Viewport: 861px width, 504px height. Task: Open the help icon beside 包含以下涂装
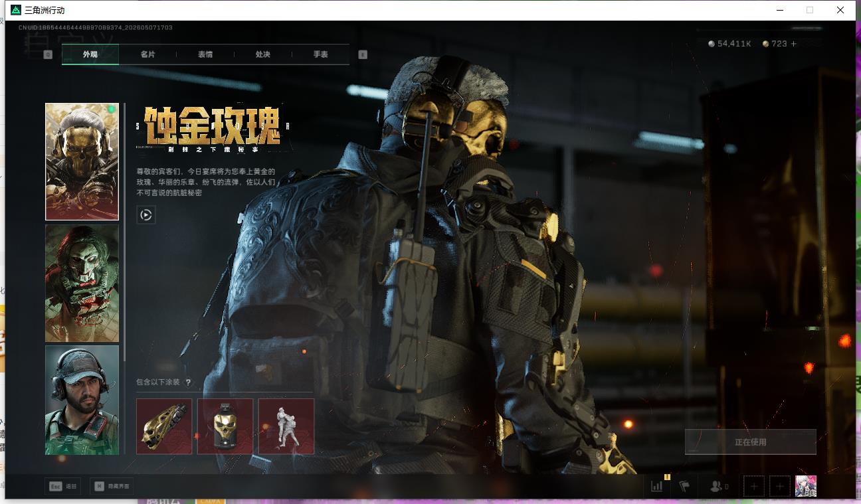pos(189,382)
